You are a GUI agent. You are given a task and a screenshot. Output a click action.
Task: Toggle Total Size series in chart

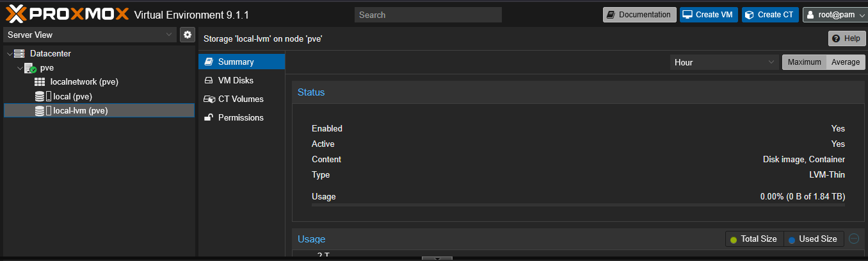(x=754, y=239)
